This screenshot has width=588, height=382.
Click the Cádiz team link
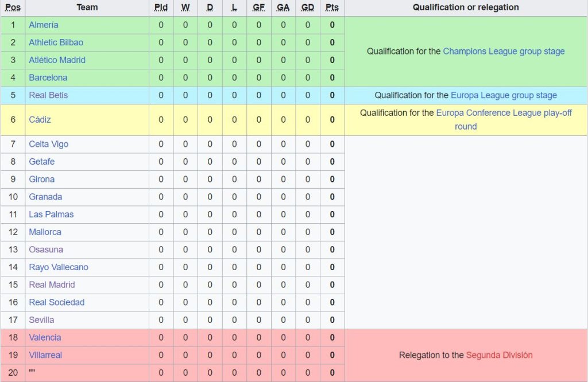(40, 120)
